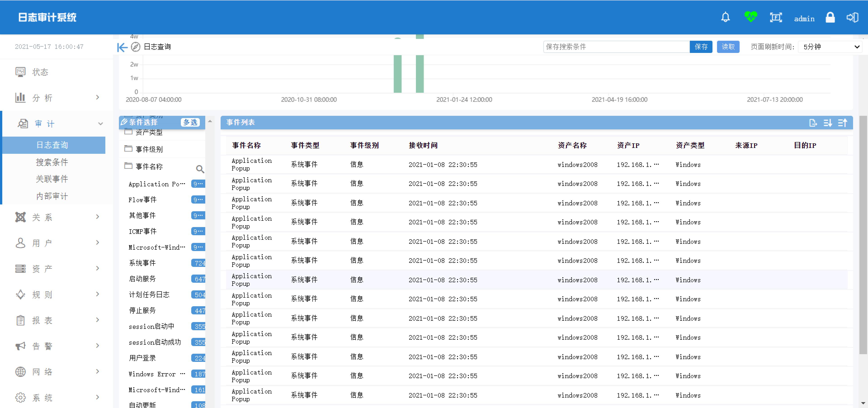Open the 页面刷新时间 5分钟 dropdown
This screenshot has width=868, height=408.
(830, 47)
